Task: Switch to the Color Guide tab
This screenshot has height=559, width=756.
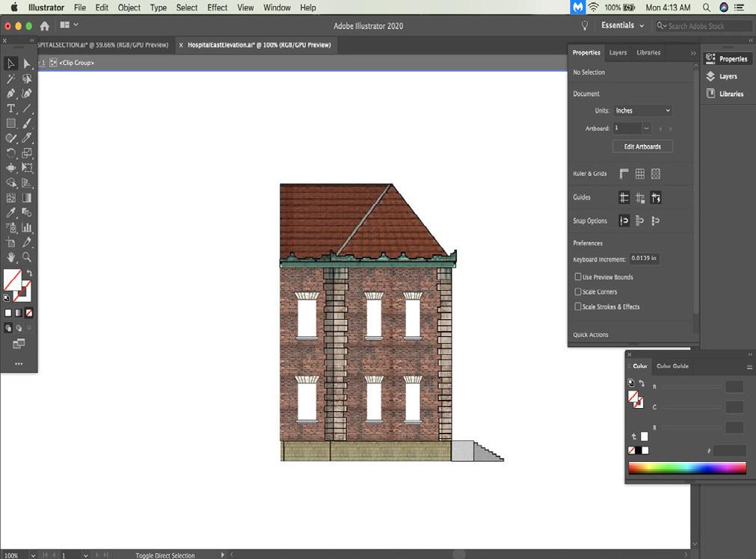Action: 672,366
